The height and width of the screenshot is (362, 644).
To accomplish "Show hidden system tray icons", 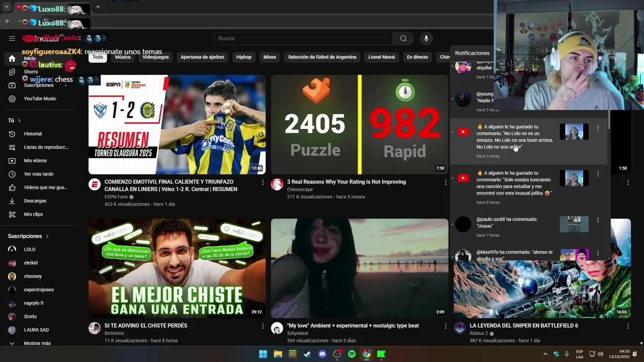I will 545,354.
